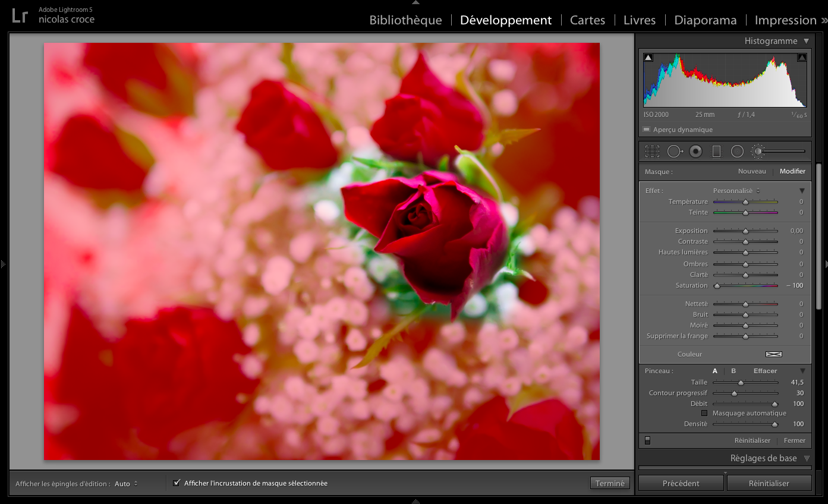Toggle highlight clipping indicator in histogram
The width and height of the screenshot is (828, 504).
[x=801, y=58]
